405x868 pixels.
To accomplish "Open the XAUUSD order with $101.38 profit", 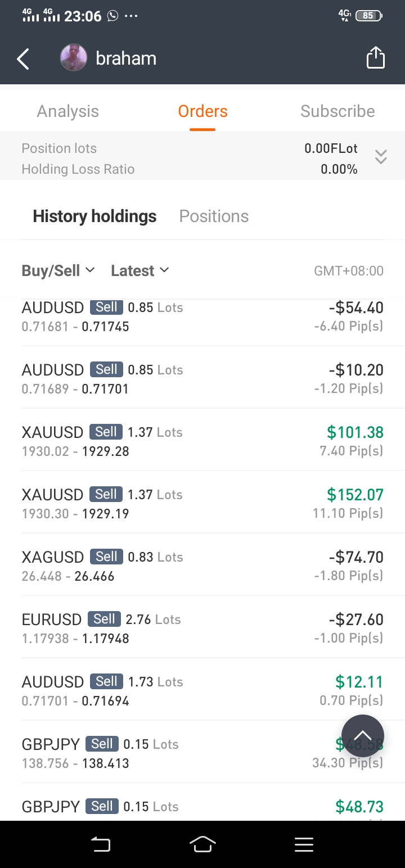I will 202,440.
